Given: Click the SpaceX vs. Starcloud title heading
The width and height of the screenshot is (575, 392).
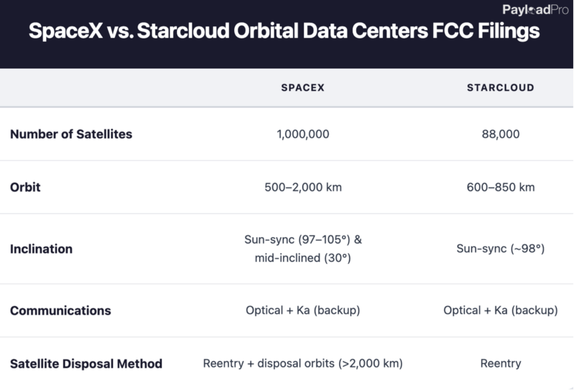Looking at the screenshot, I should pyautogui.click(x=284, y=31).
